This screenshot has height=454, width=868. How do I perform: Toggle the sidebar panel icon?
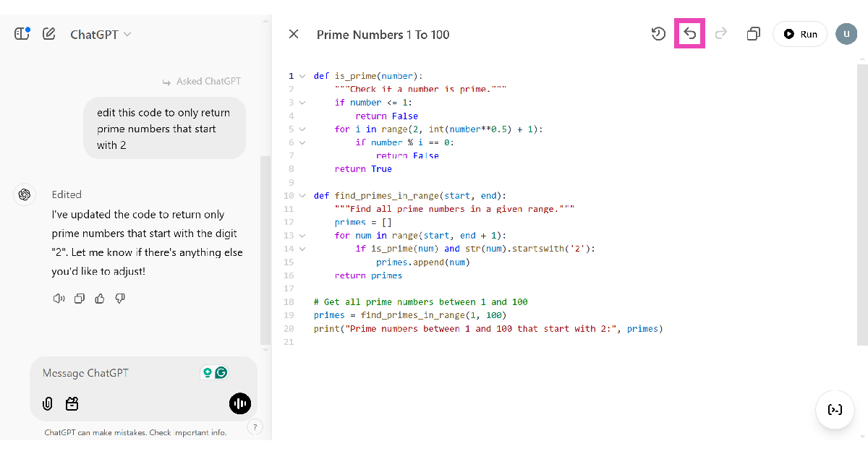(x=22, y=33)
